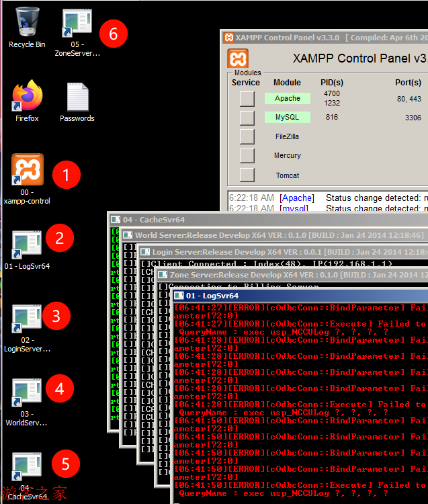Open the Passwords text file
The height and width of the screenshot is (504, 428).
point(77,97)
